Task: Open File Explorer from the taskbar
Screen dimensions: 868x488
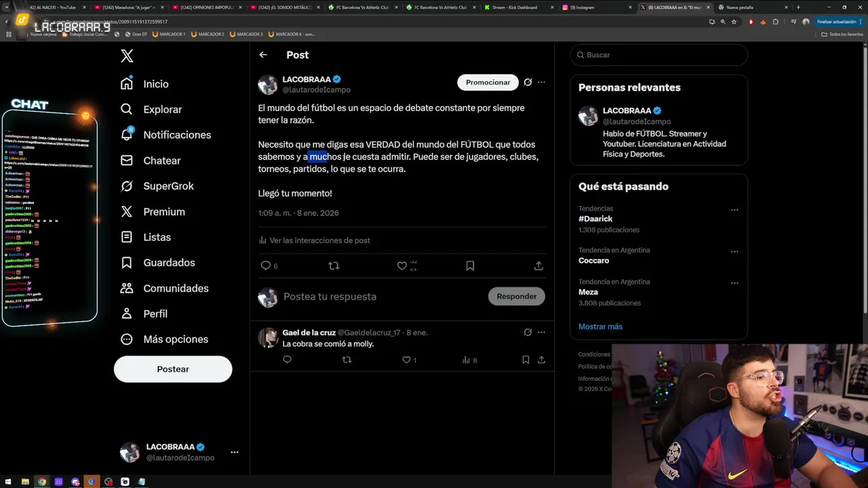Action: (25, 482)
